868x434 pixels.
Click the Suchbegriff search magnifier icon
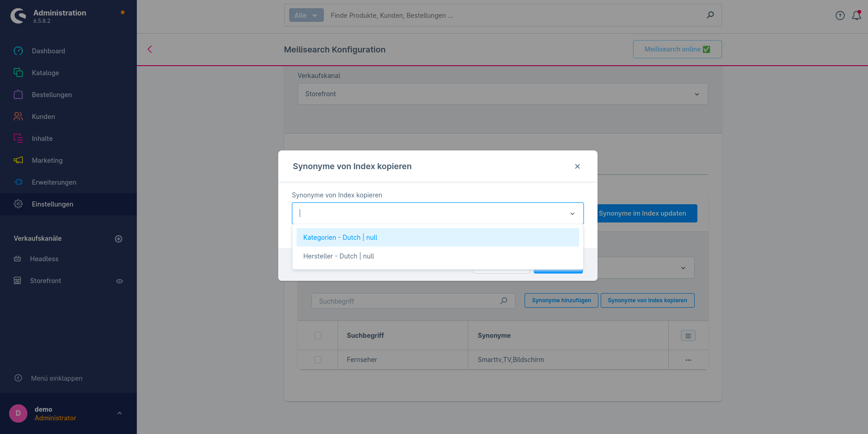tap(504, 301)
